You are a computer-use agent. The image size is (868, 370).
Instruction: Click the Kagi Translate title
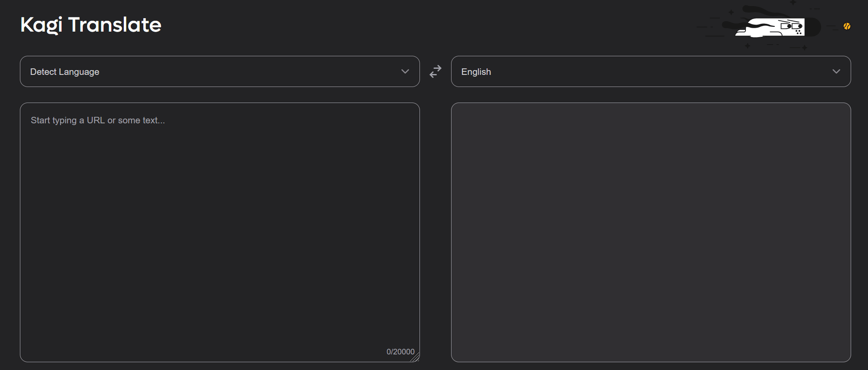pos(91,25)
